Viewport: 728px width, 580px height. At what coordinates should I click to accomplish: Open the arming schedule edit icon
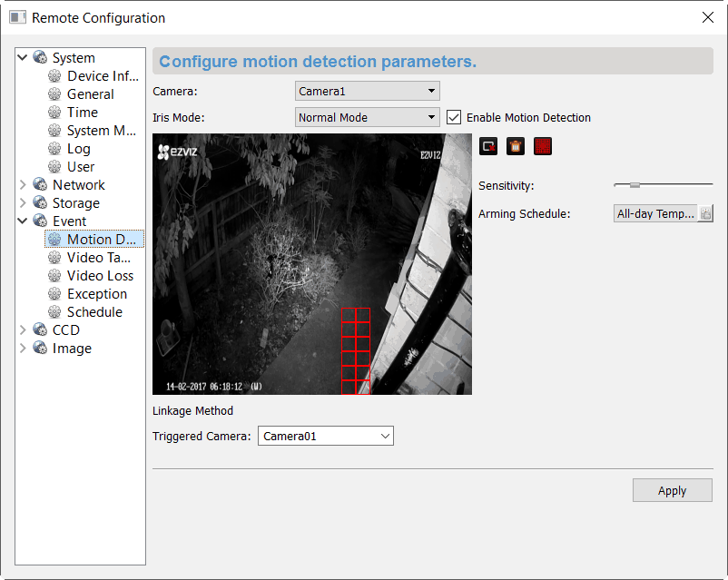click(x=705, y=213)
